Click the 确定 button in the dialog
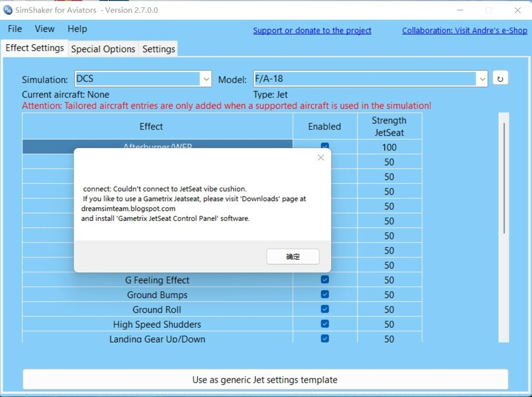 [293, 257]
